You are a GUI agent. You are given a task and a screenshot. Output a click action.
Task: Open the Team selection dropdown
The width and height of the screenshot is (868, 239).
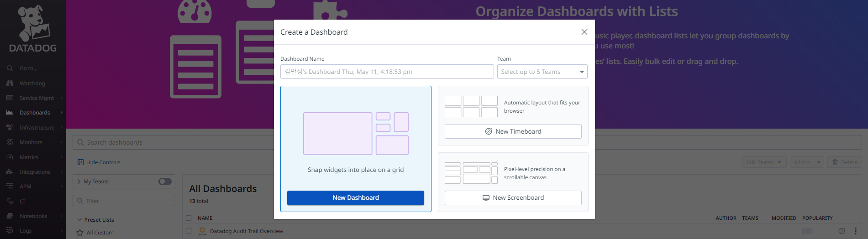pyautogui.click(x=542, y=72)
